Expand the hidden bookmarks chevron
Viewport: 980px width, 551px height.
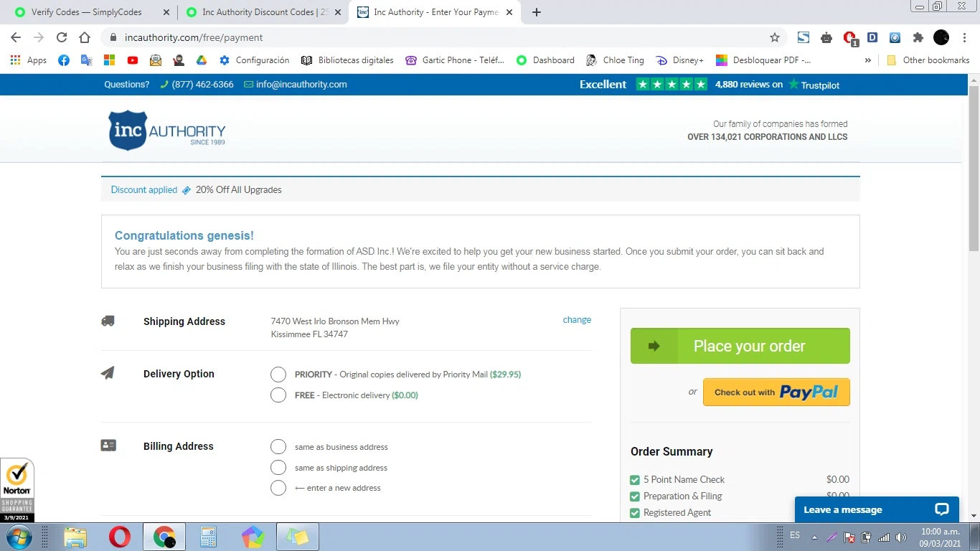coord(868,60)
